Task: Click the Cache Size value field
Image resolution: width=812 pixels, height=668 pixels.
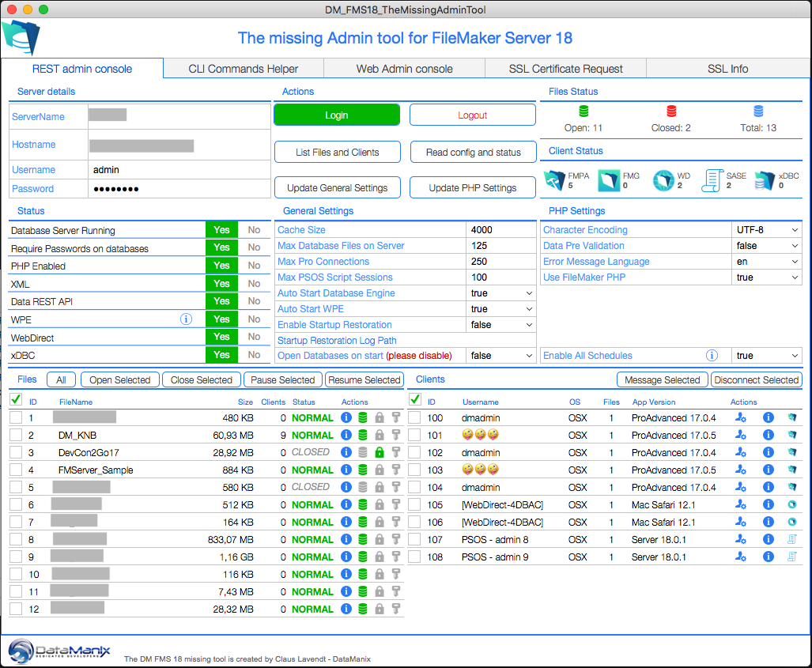Action: coord(500,230)
